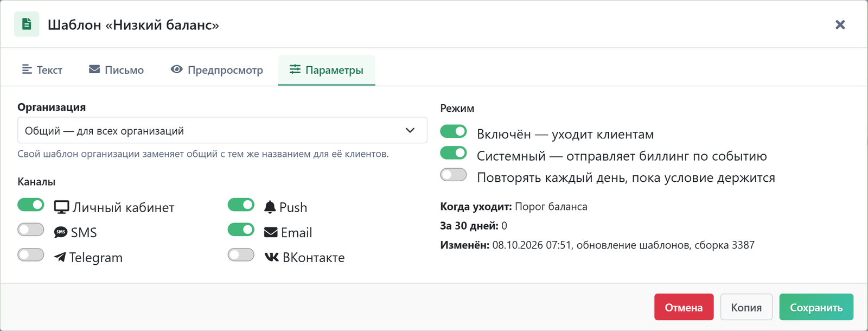Click the hint text about Свой шаблон организации
Screen dimensions: 868x331
[x=203, y=154]
